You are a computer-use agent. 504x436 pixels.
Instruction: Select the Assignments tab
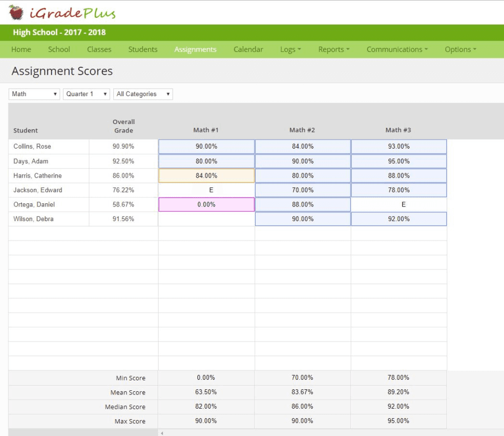click(x=195, y=49)
